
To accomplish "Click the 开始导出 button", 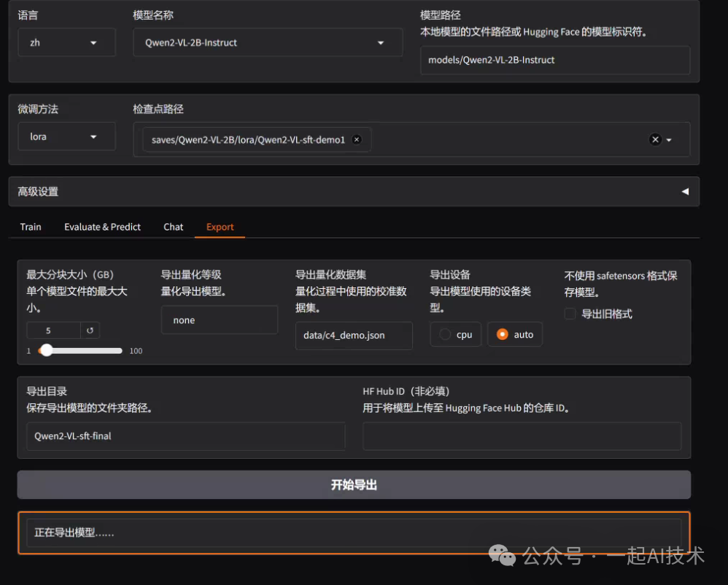I will [354, 484].
